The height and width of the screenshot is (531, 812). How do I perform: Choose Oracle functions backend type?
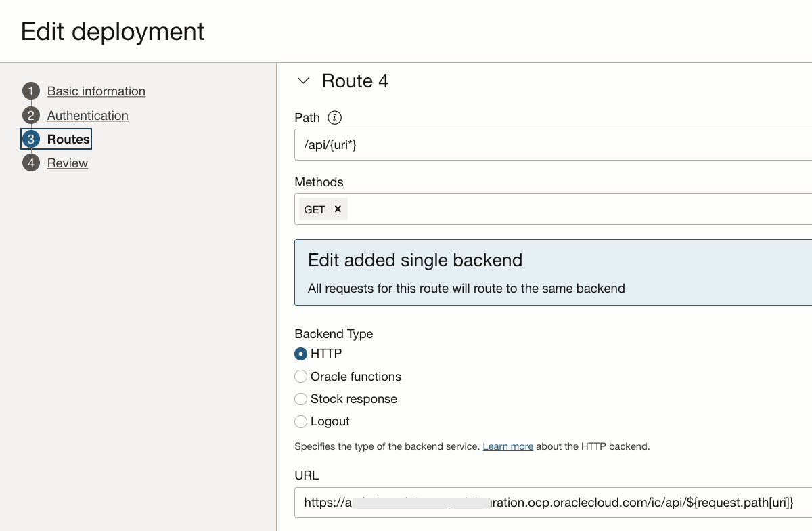point(301,377)
